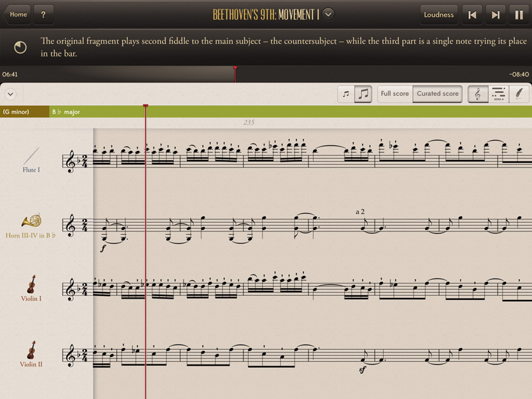Select the Violin II instrument icon
532x399 pixels.
pyautogui.click(x=31, y=350)
